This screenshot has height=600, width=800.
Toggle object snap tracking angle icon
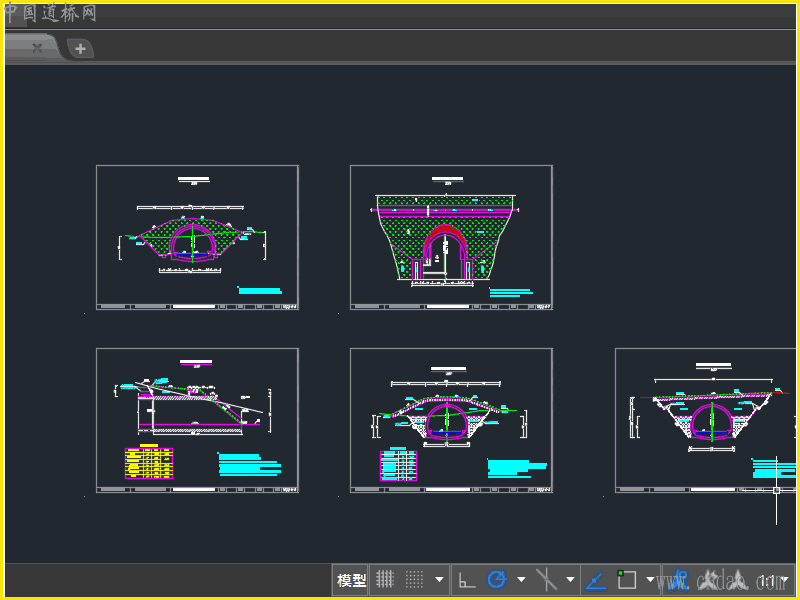[x=596, y=580]
